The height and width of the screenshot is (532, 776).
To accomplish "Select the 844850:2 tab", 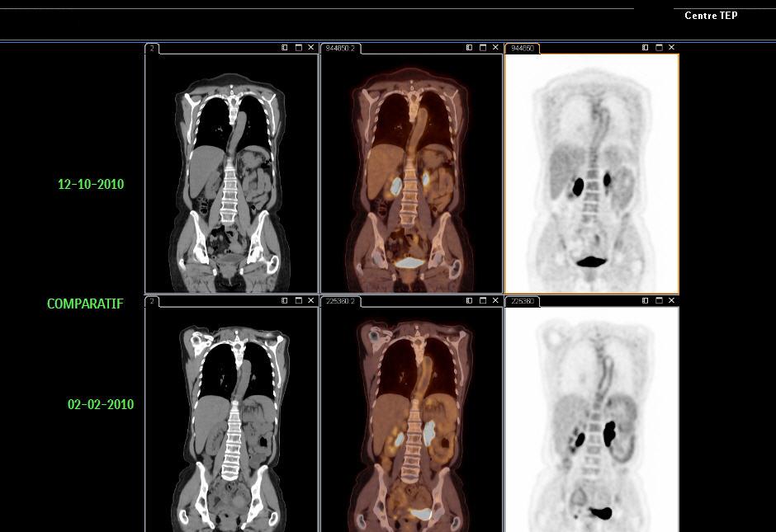I will [x=340, y=49].
